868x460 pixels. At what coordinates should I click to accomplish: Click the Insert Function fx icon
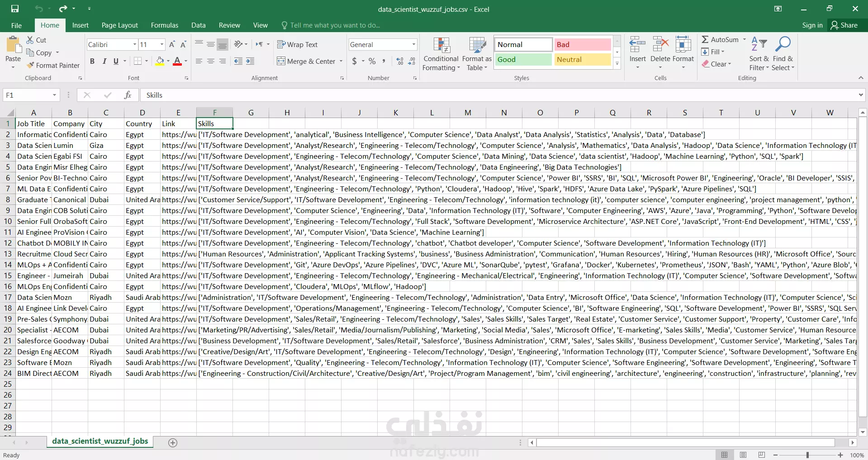128,95
